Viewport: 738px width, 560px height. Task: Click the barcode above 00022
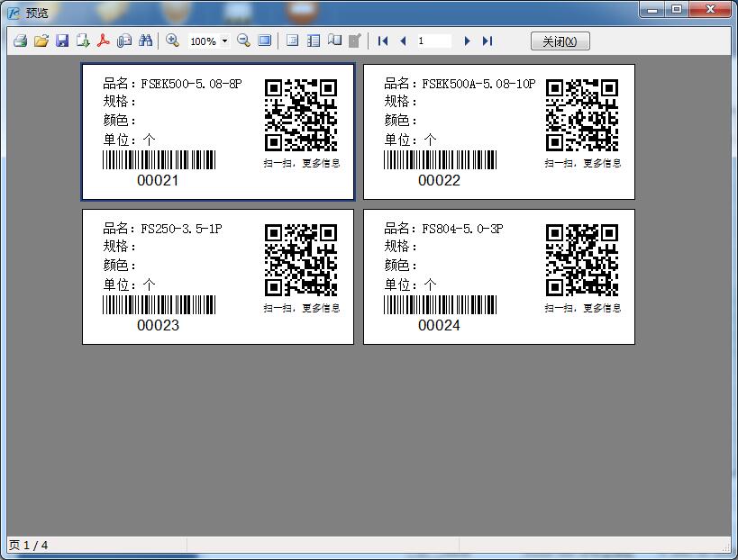point(440,160)
